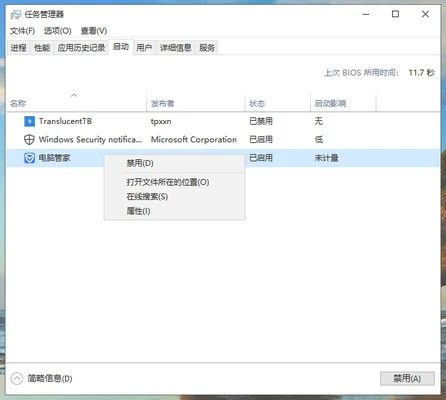Maximize the Task Manager window
446x400 pixels.
point(395,14)
